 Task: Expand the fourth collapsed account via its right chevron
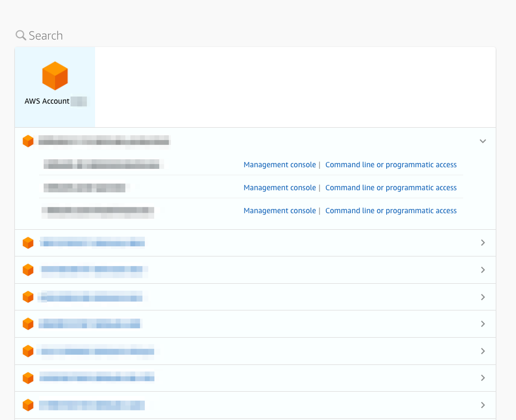click(x=483, y=324)
